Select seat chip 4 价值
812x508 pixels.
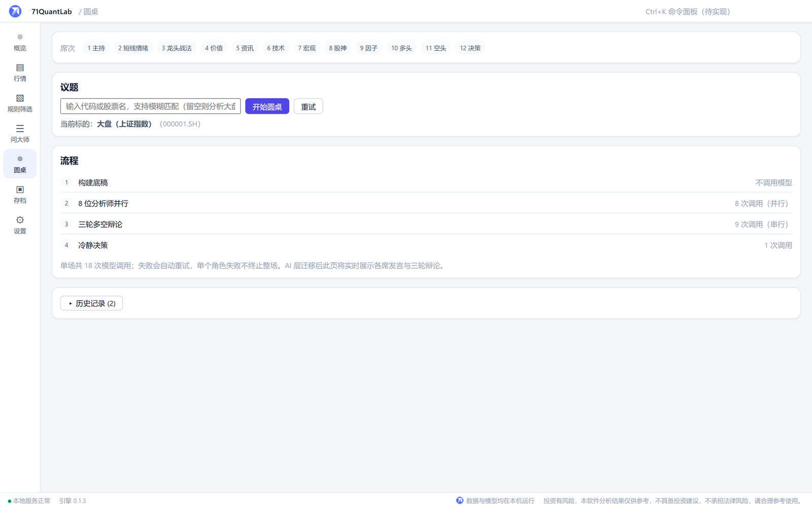(x=214, y=48)
